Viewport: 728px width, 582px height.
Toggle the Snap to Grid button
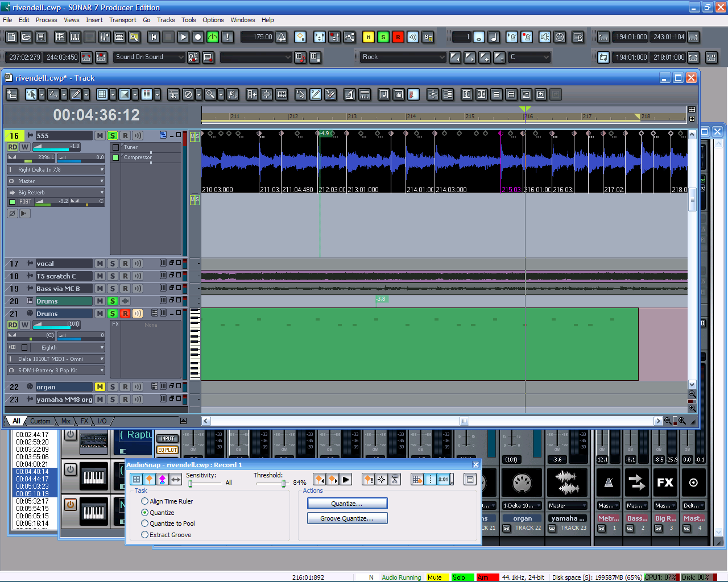[102, 94]
